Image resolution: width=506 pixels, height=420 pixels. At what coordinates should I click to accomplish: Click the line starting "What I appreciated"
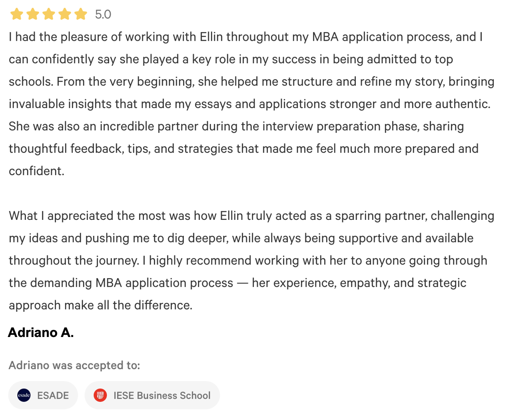click(251, 216)
